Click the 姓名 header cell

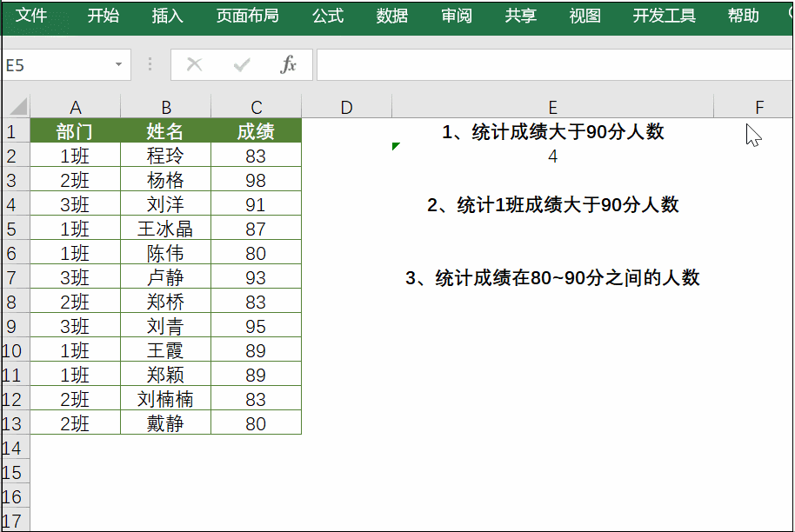166,131
